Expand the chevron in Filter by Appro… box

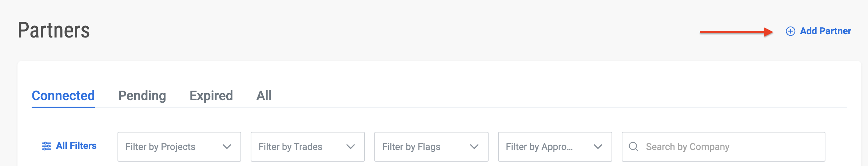pos(598,147)
